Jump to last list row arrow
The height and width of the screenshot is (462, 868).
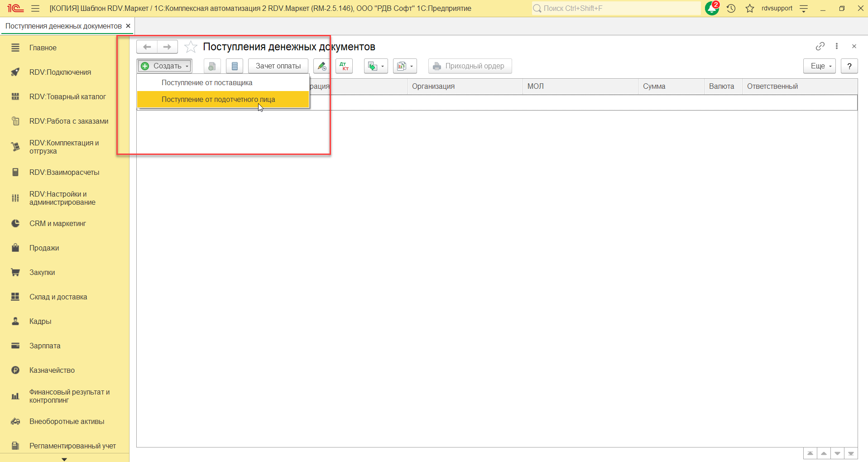tap(851, 453)
